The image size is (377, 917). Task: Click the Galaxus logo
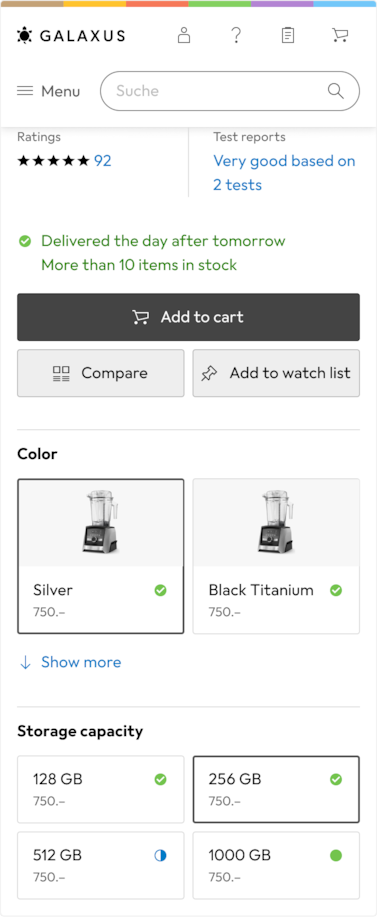71,36
